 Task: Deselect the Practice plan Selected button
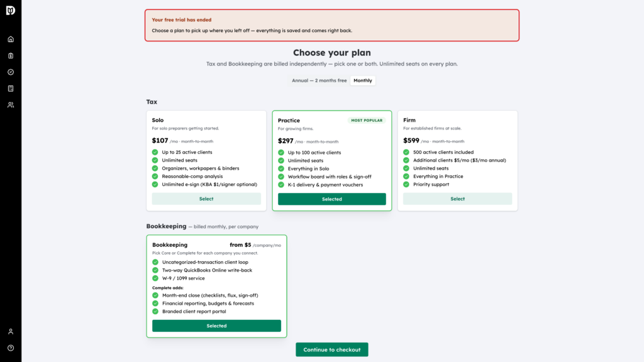(332, 199)
